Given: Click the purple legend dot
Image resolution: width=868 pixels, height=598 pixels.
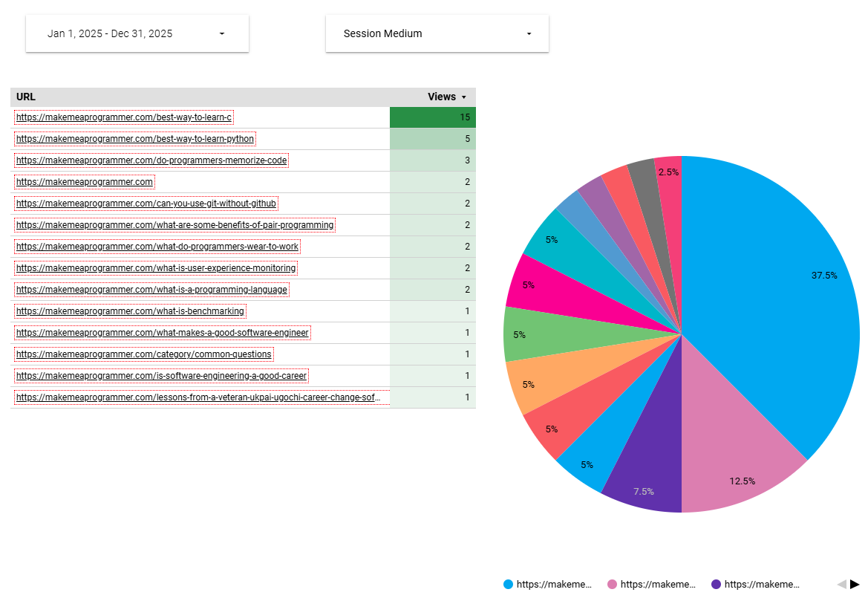Looking at the screenshot, I should [x=716, y=585].
